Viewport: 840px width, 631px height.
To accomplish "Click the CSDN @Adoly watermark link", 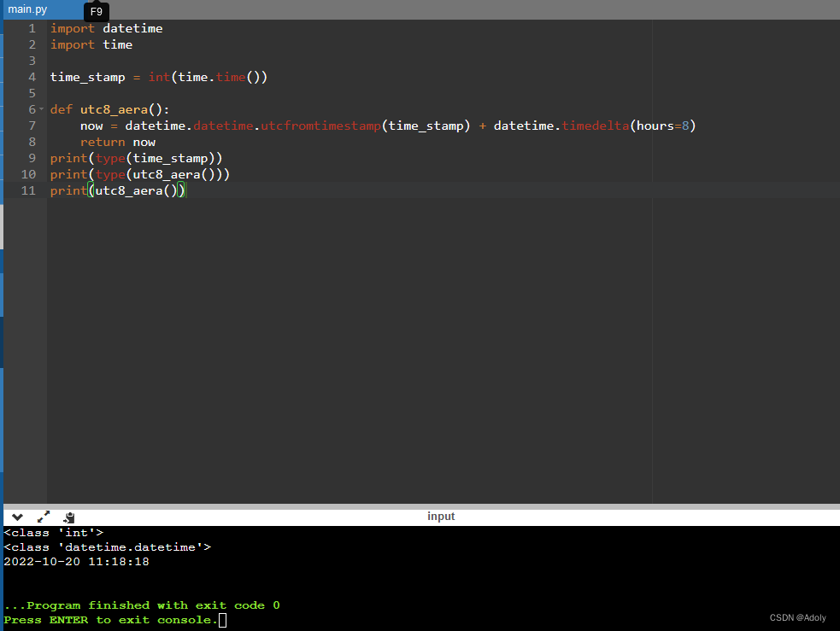I will pyautogui.click(x=797, y=617).
